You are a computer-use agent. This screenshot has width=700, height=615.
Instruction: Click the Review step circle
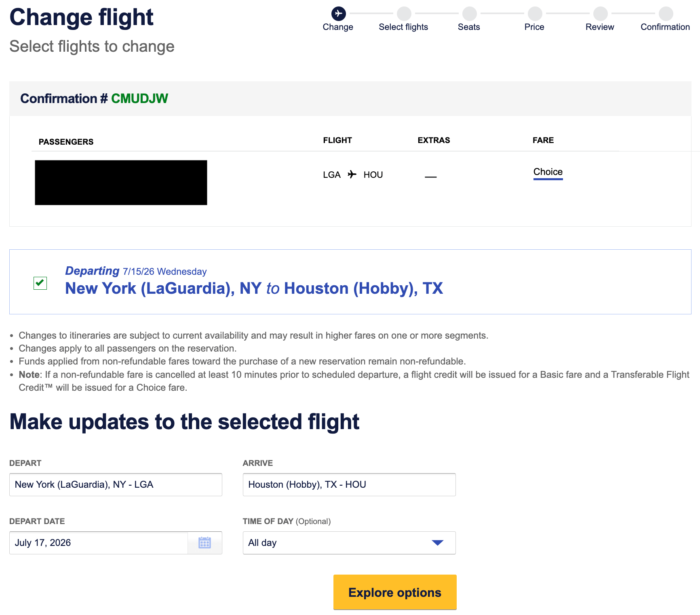pos(600,13)
